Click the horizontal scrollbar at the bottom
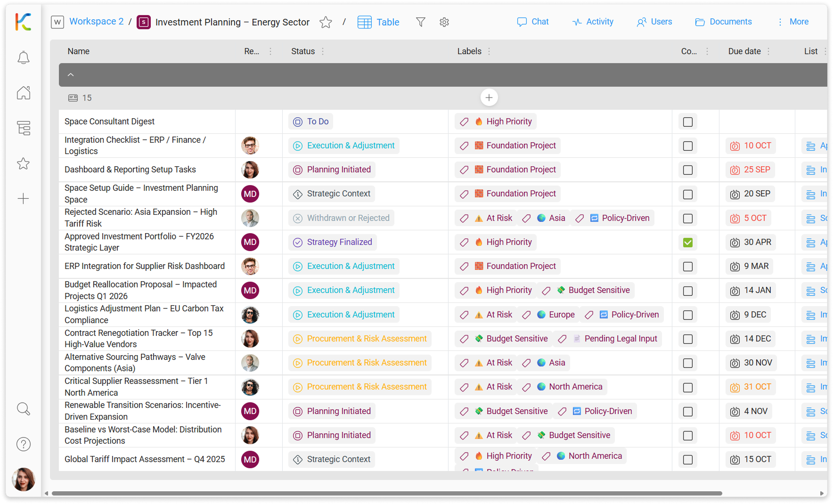This screenshot has height=504, width=833. pos(386,494)
